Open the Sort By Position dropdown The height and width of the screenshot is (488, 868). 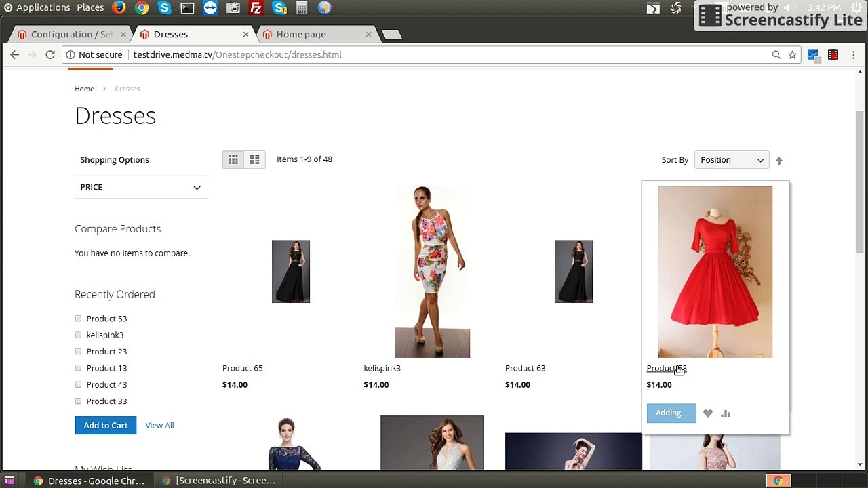pyautogui.click(x=732, y=160)
